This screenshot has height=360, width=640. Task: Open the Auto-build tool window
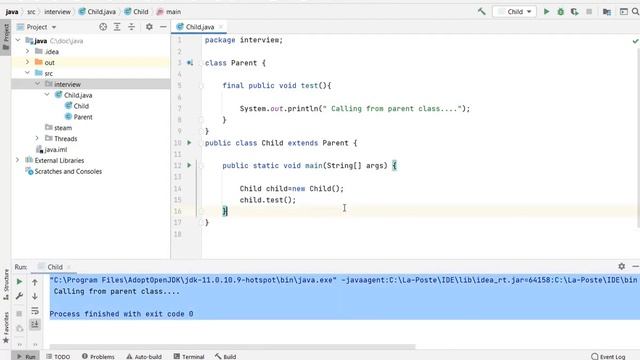coord(144,356)
